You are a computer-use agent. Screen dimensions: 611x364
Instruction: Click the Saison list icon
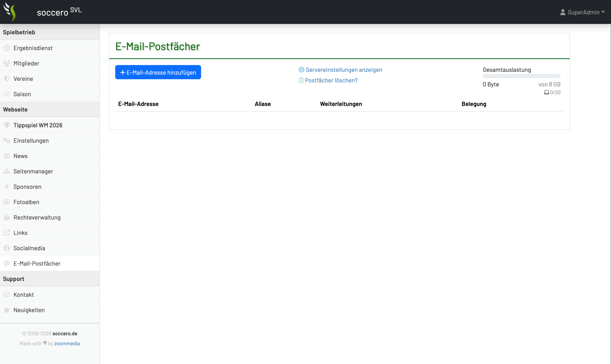click(7, 94)
